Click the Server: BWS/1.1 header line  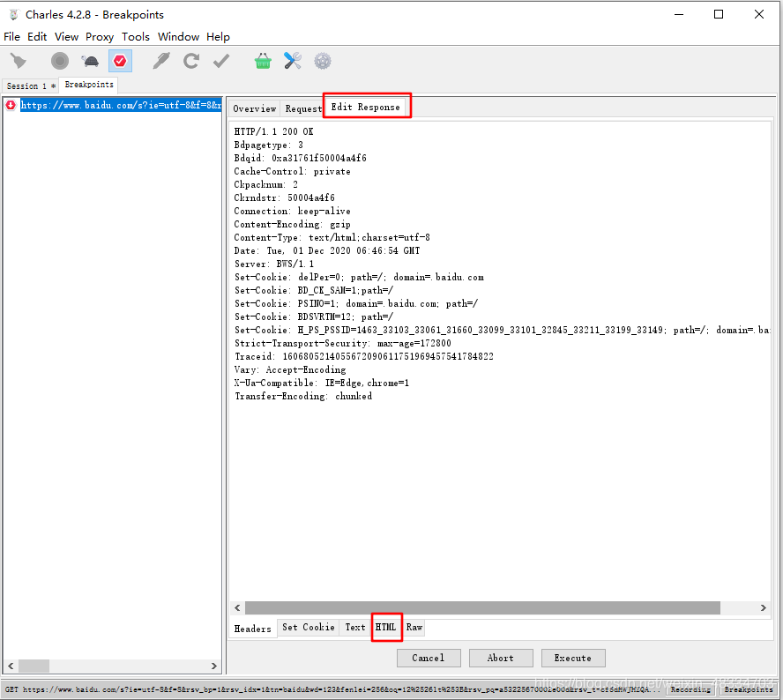point(274,264)
